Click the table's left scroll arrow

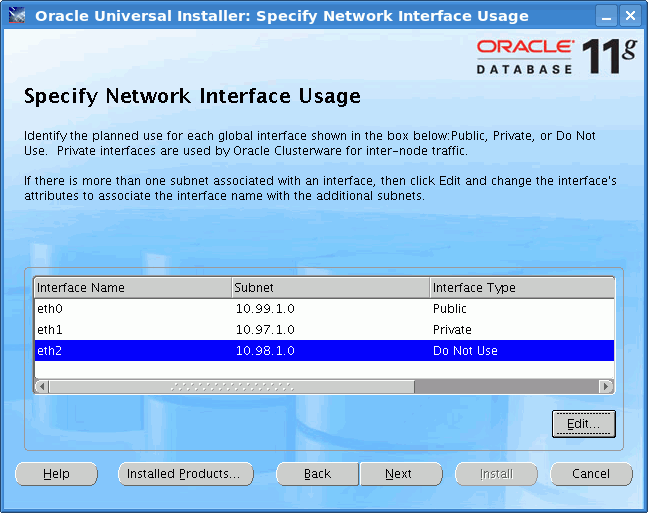point(42,387)
